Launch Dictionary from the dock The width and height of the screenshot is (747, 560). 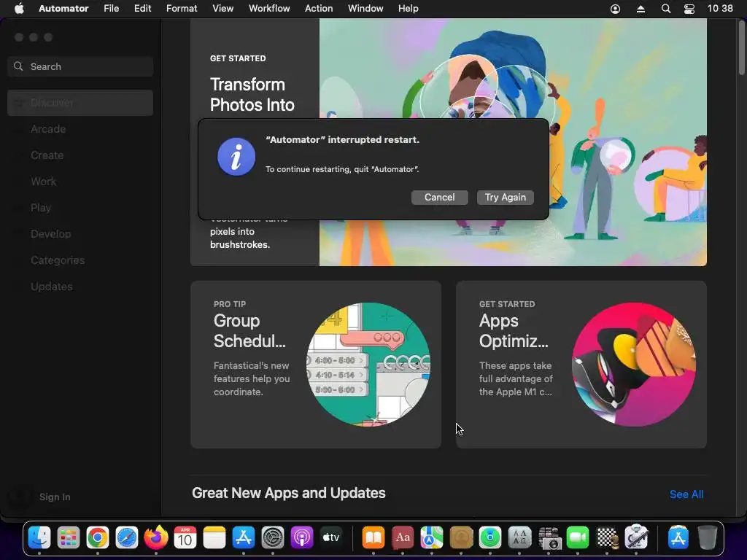pos(403,537)
